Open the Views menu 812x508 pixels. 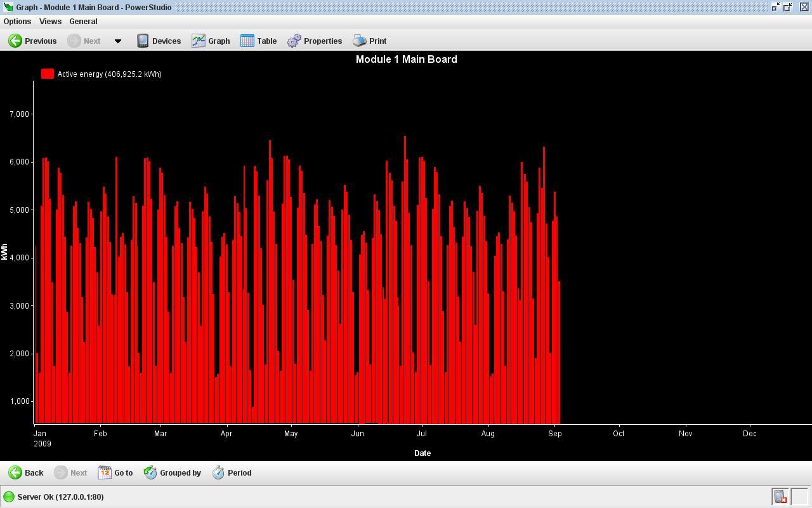click(50, 21)
